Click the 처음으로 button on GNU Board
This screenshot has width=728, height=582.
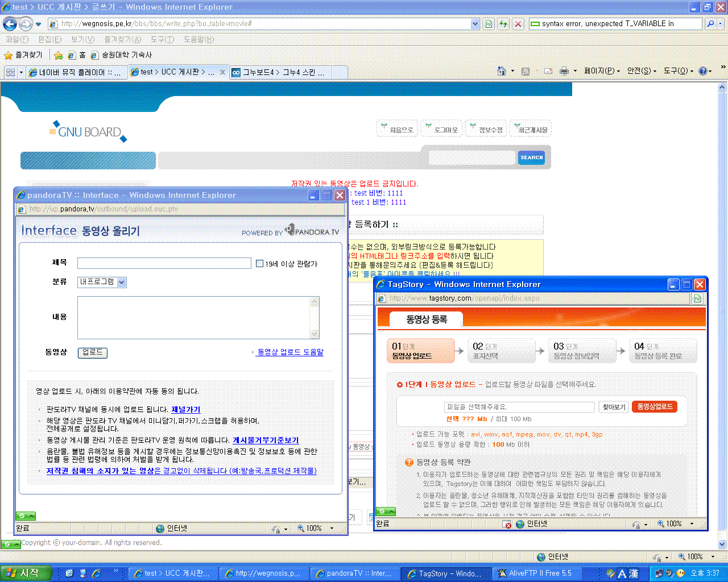click(x=398, y=129)
